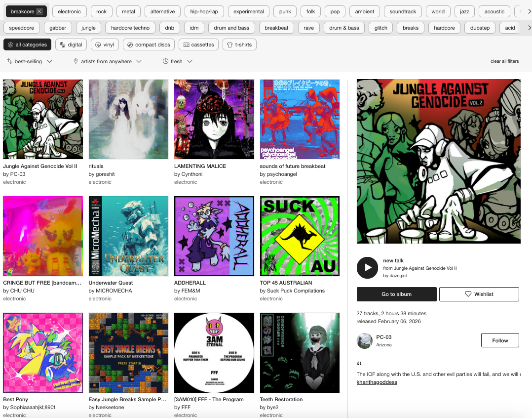Click the heart Wishlist button
This screenshot has width=532, height=418.
click(x=479, y=294)
